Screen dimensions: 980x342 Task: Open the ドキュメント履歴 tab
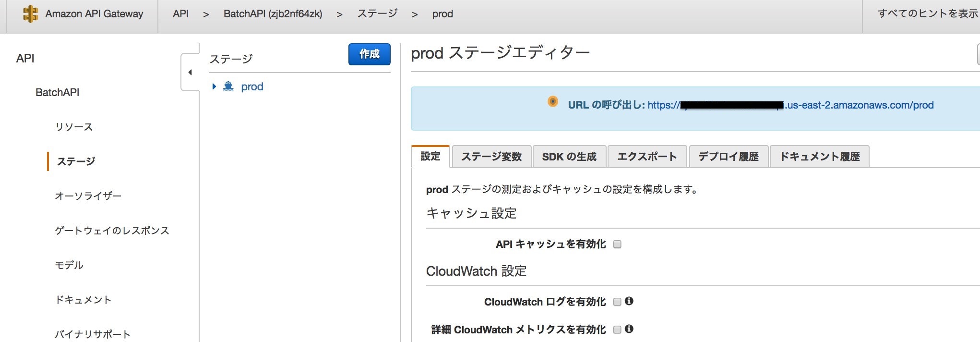pos(820,157)
